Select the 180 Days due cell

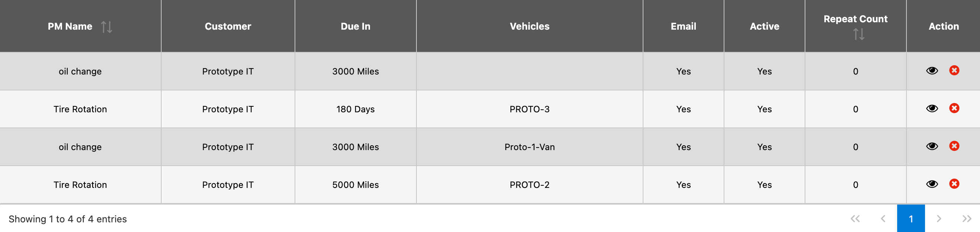click(355, 109)
